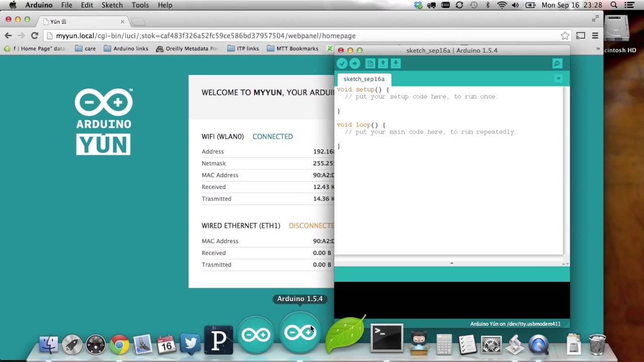
Task: Click the date and time in menu bar
Action: click(572, 5)
